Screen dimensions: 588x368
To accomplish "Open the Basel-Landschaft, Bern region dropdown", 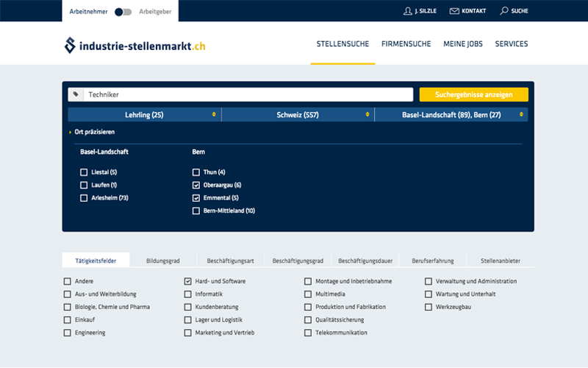I will (x=451, y=115).
